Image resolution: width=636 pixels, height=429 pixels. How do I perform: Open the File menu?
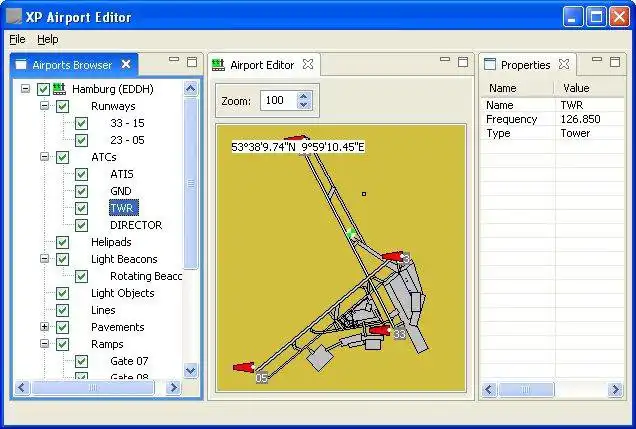click(17, 39)
